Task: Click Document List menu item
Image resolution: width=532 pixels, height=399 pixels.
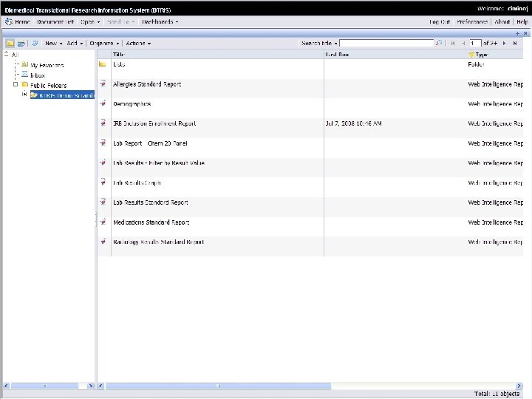Action: click(55, 21)
